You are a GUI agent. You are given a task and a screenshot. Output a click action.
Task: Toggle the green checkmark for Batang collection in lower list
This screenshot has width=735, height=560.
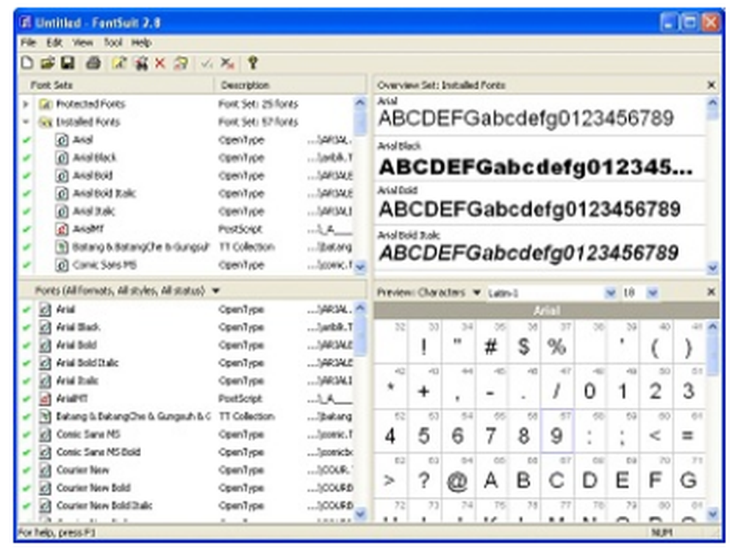[26, 416]
